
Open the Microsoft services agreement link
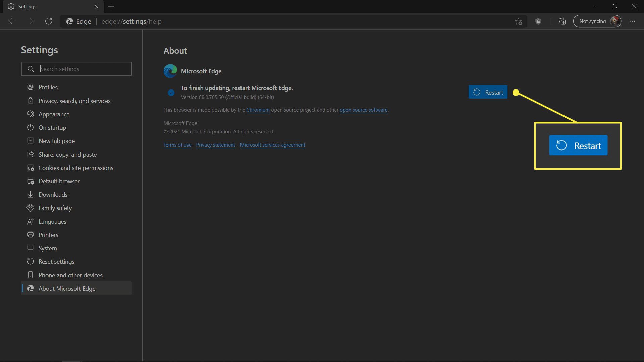(272, 145)
